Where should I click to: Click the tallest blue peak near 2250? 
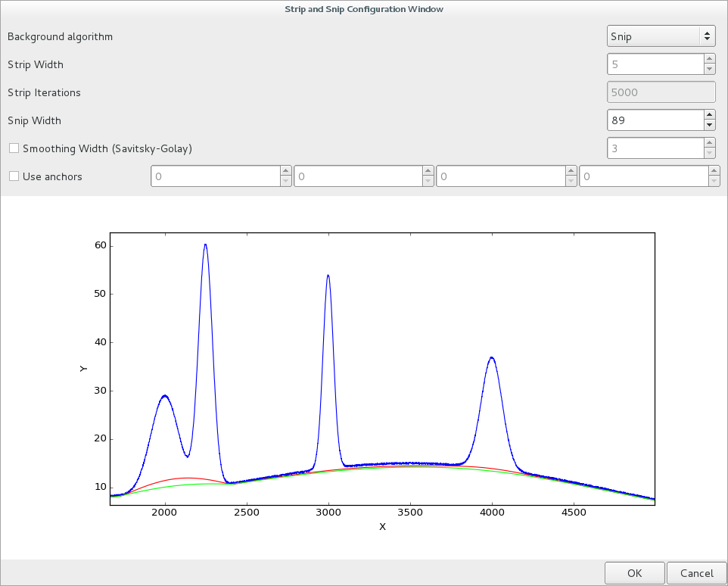pyautogui.click(x=205, y=246)
